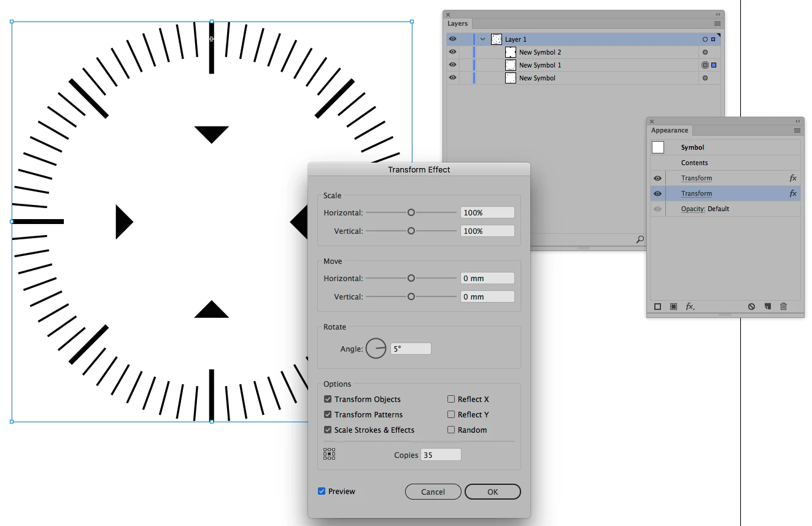The width and height of the screenshot is (812, 526).
Task: Click the trash icon in Appearance panel
Action: click(783, 307)
